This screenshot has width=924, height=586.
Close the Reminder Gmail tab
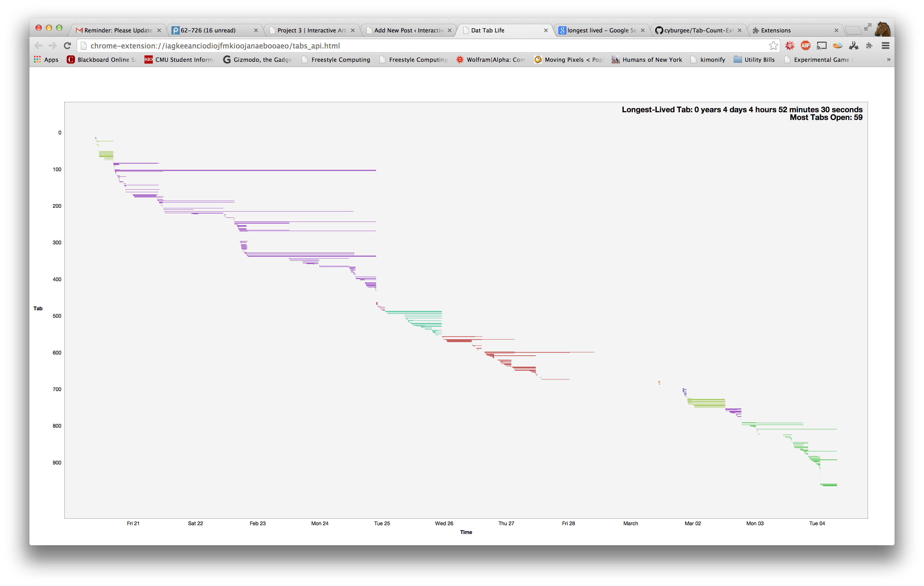tap(159, 30)
